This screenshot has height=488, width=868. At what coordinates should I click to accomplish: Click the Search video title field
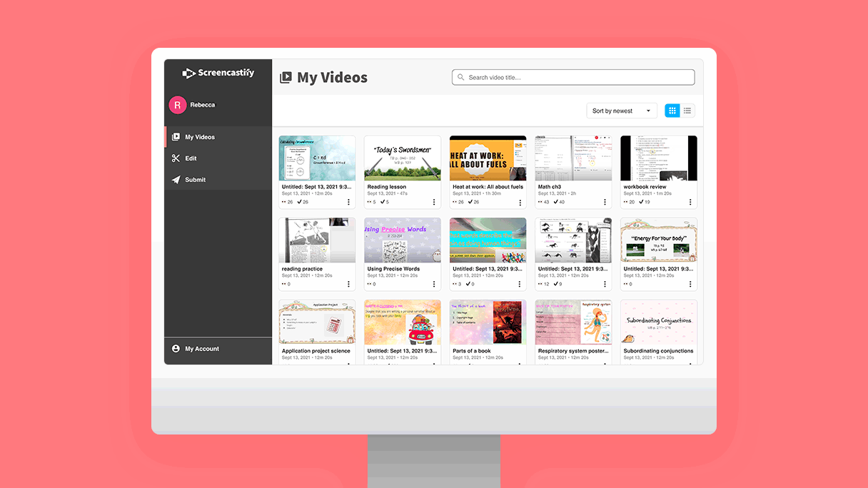click(573, 77)
